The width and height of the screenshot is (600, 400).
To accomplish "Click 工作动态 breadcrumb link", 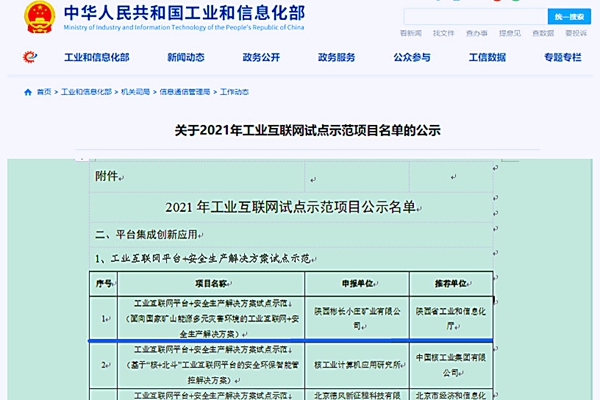I will (x=235, y=92).
